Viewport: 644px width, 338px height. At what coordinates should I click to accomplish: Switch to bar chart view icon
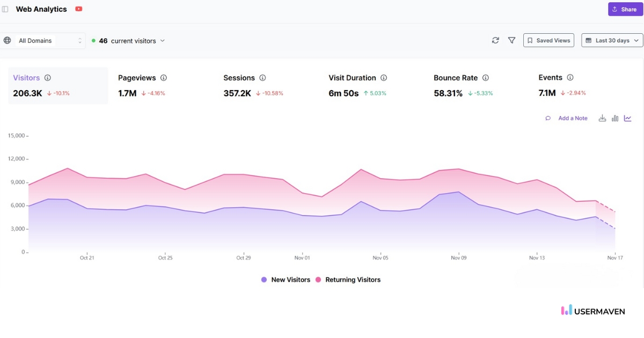click(615, 118)
